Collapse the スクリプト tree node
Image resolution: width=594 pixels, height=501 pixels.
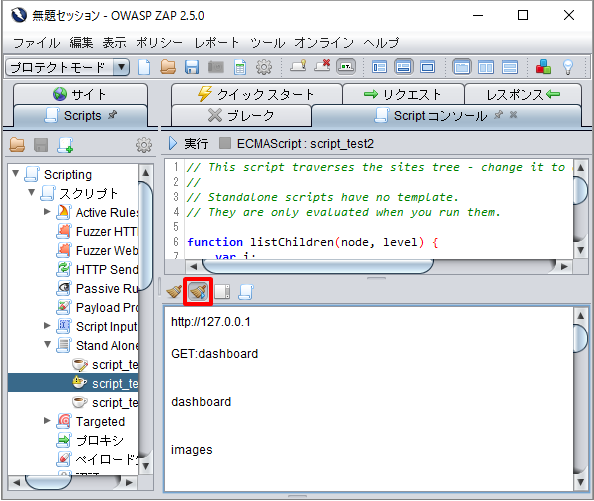[x=32, y=192]
